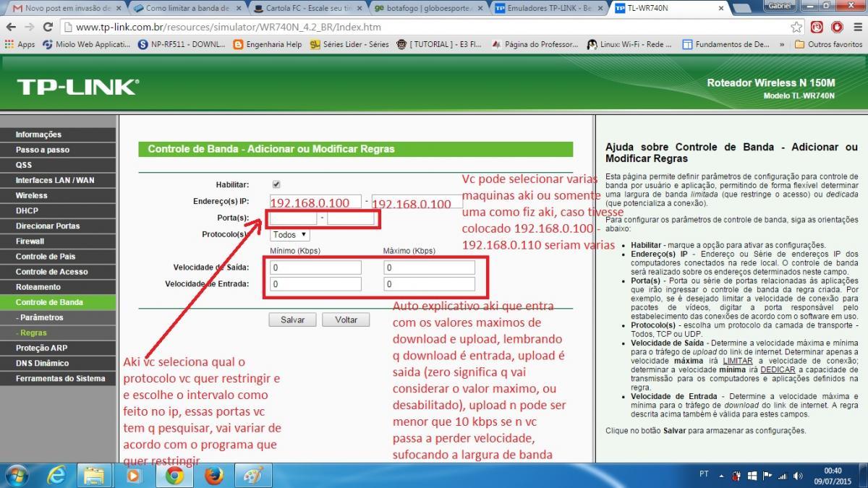Open Regras submenu item

[x=58, y=333]
